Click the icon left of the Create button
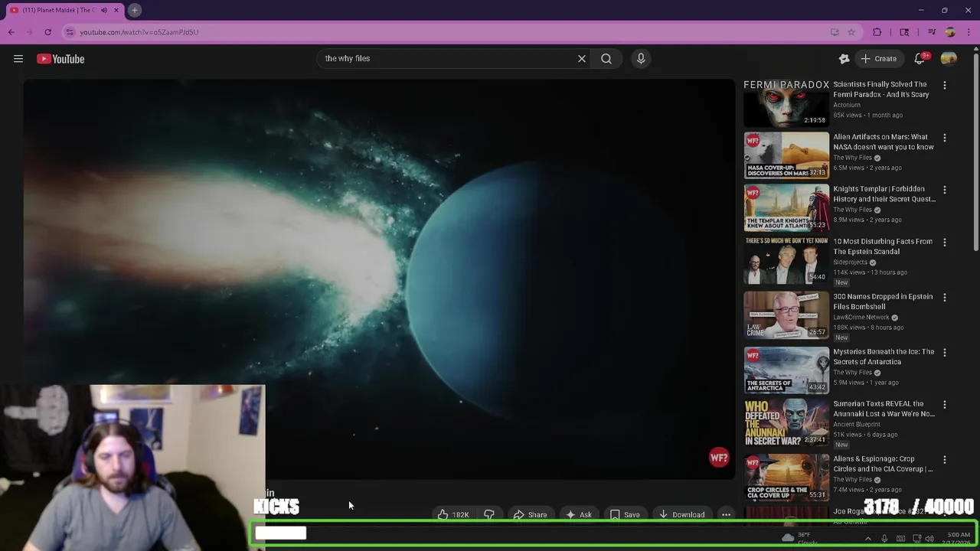 (x=844, y=59)
